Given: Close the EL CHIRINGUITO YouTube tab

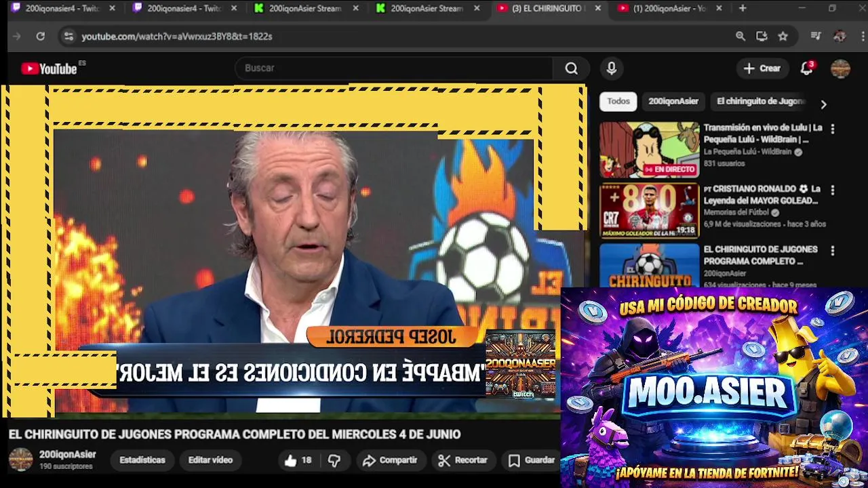Looking at the screenshot, I should pyautogui.click(x=597, y=8).
